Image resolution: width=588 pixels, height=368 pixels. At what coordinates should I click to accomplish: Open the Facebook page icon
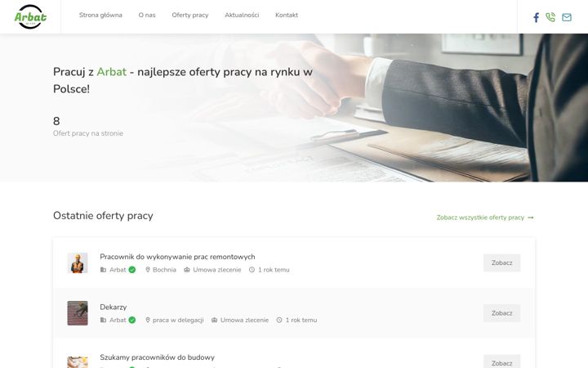click(537, 17)
